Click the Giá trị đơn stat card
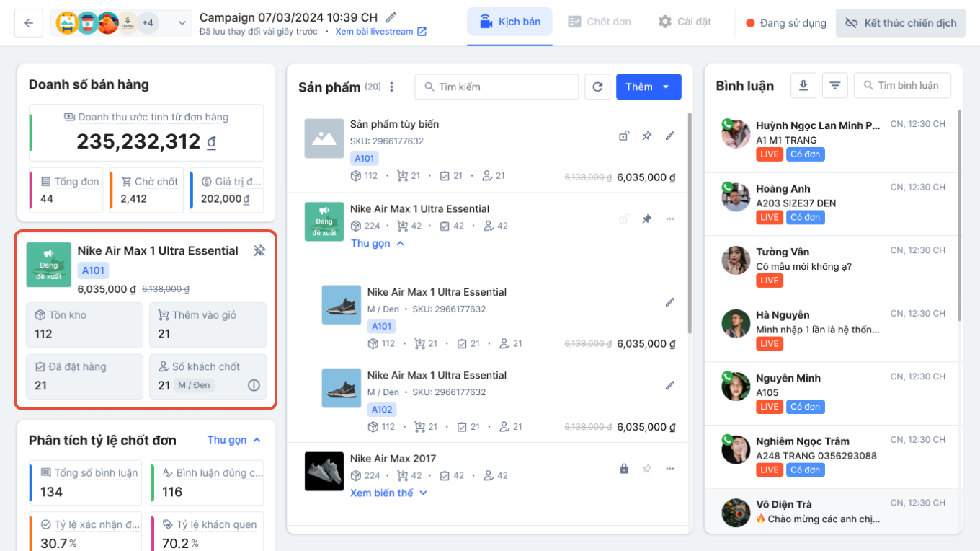 point(227,190)
